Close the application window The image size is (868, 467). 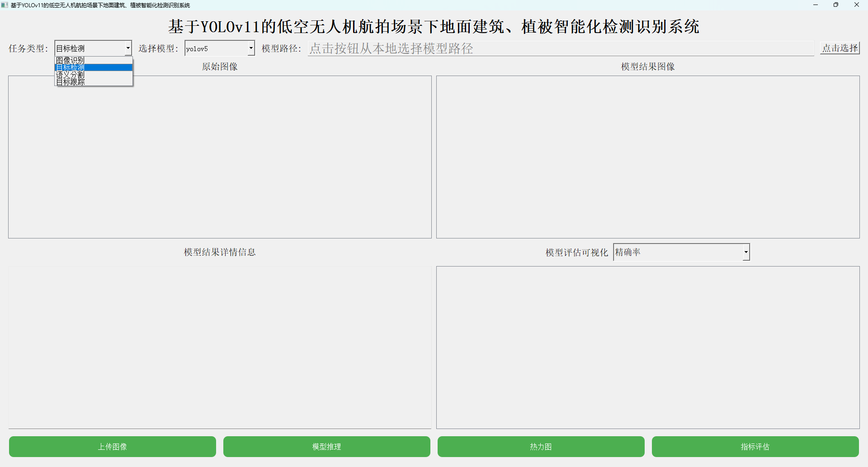857,5
